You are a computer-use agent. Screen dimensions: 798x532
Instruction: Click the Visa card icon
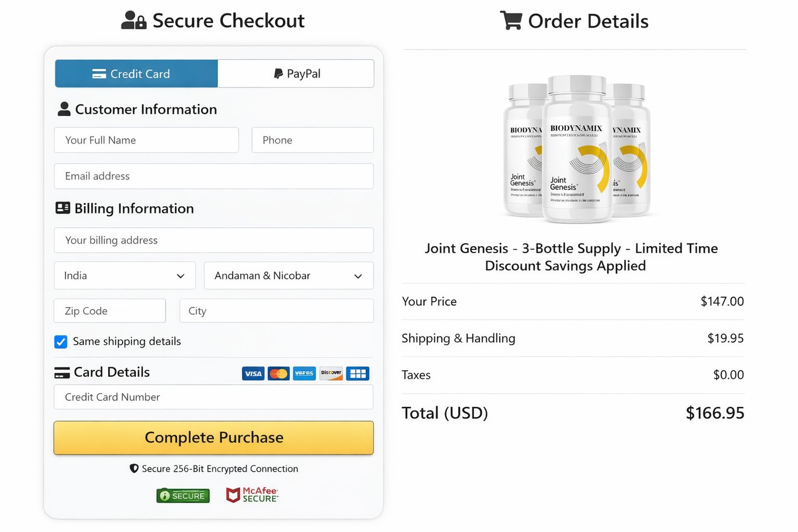[x=253, y=374]
